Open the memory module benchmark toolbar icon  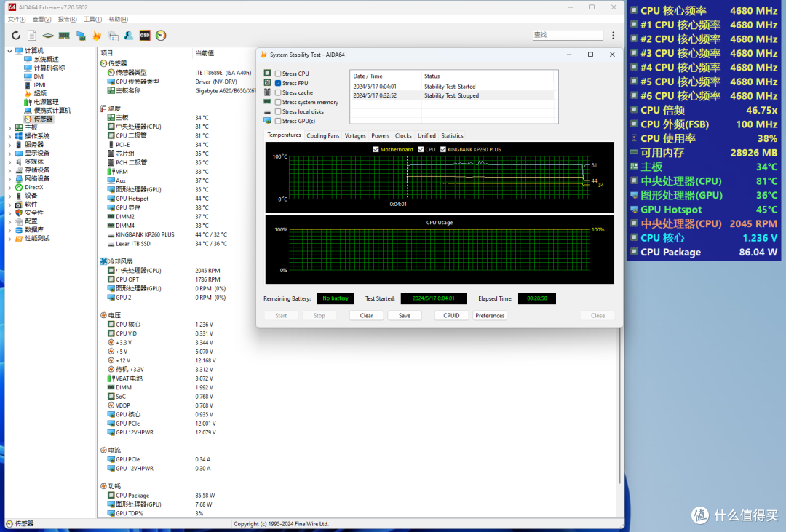64,35
